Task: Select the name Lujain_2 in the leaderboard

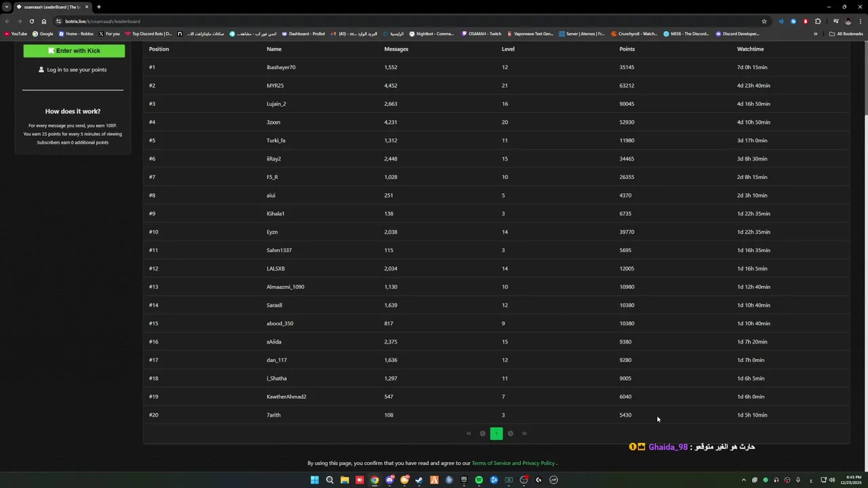Action: pos(276,104)
